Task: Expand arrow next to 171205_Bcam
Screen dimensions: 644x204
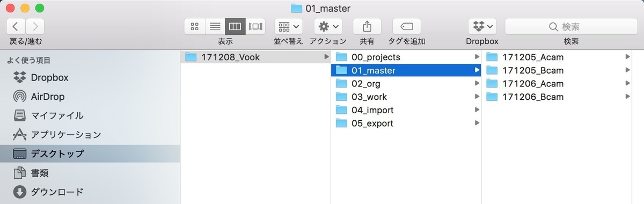Action: (x=627, y=70)
